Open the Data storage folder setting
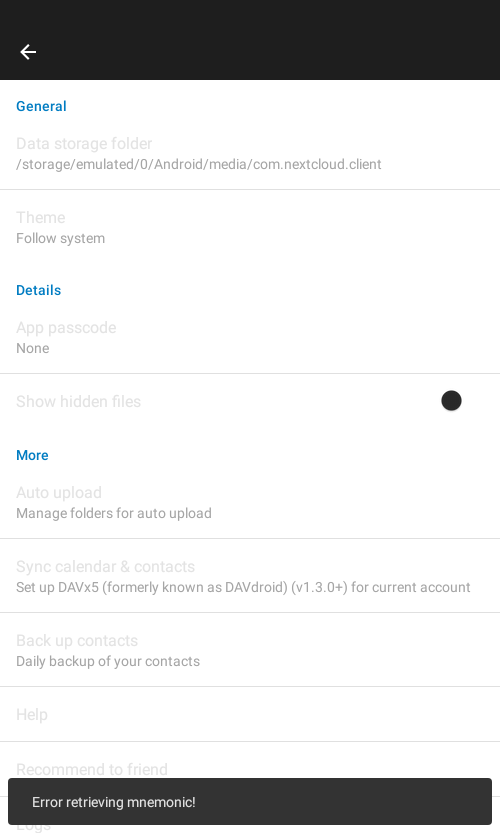Screen dimensions: 500x833 point(250,153)
